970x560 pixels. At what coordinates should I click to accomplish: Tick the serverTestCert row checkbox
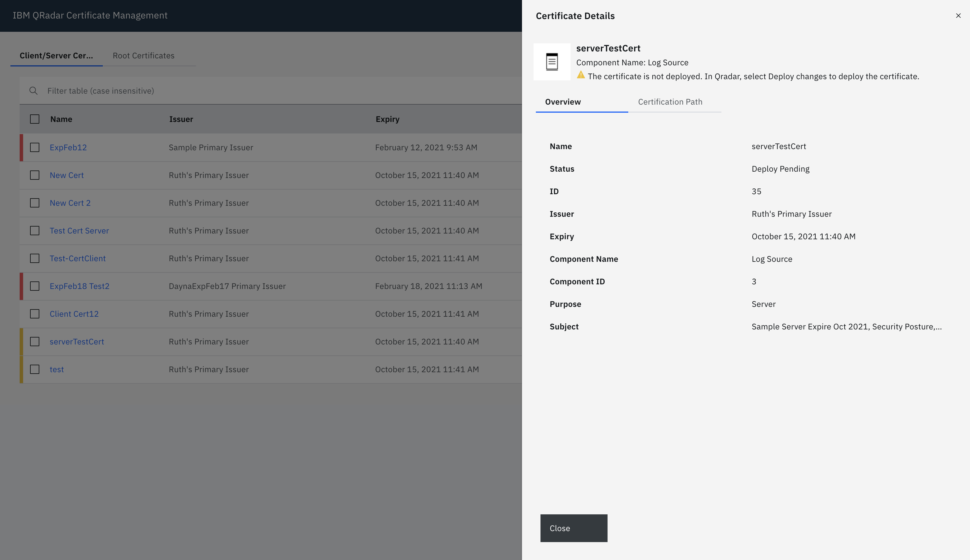point(35,342)
